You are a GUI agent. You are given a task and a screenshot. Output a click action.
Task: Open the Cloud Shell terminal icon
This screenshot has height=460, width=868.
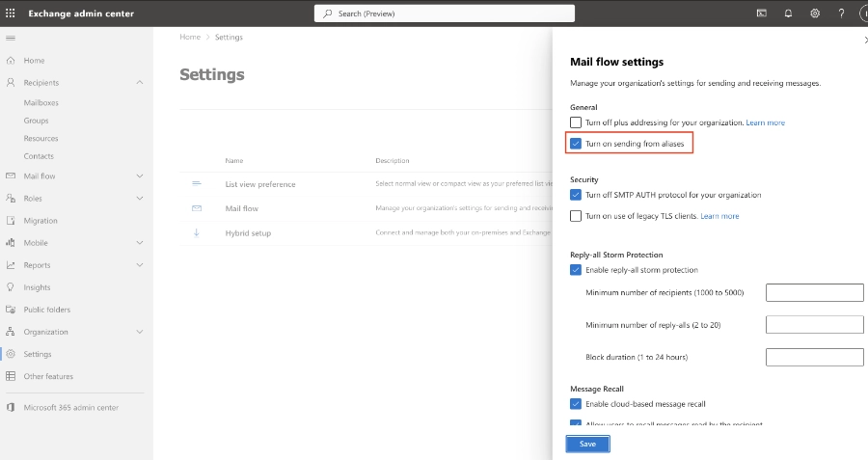click(762, 14)
